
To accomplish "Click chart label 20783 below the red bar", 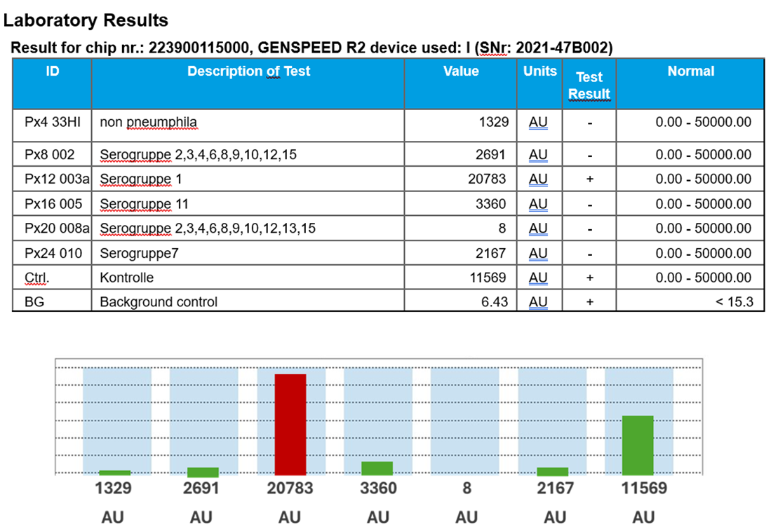I will coord(290,489).
